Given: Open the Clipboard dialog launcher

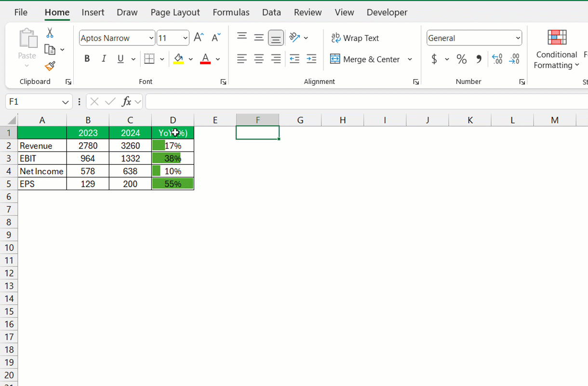Looking at the screenshot, I should pyautogui.click(x=68, y=82).
